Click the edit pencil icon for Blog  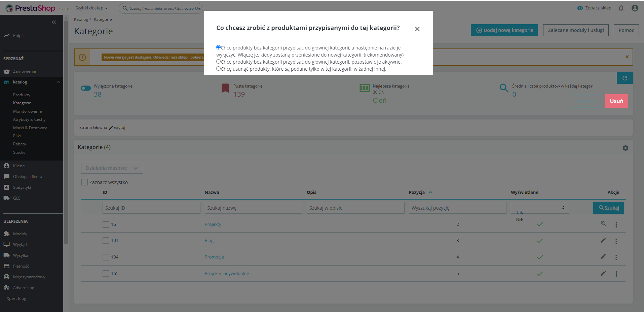[x=603, y=240]
